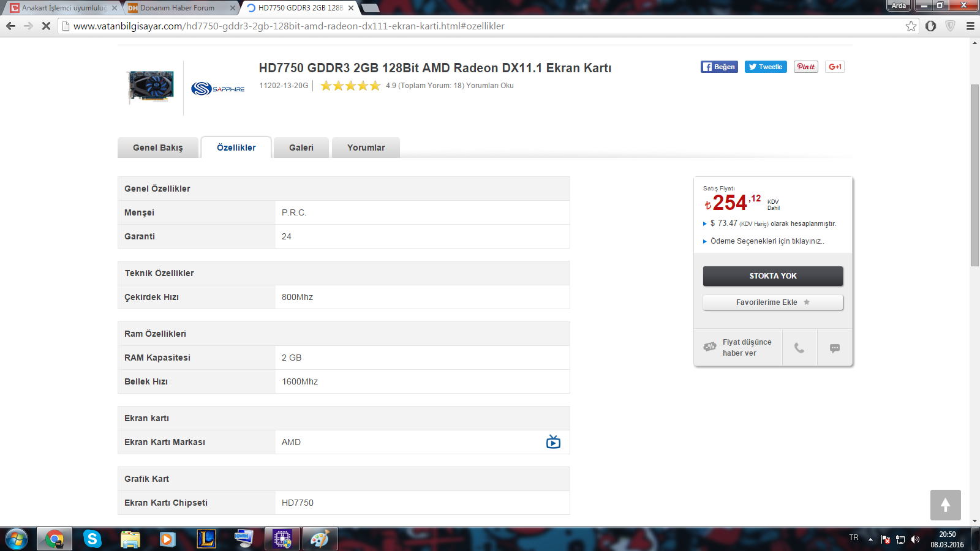Click the round extension icon beside the bookmark star
The width and height of the screenshot is (980, 551).
[x=930, y=26]
